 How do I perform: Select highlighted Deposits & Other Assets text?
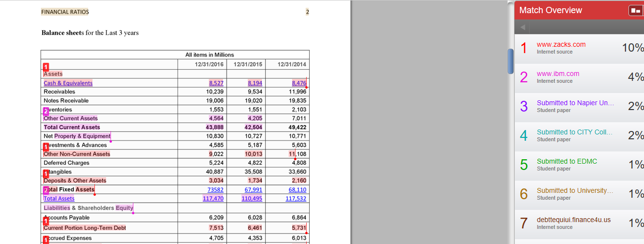click(x=75, y=181)
